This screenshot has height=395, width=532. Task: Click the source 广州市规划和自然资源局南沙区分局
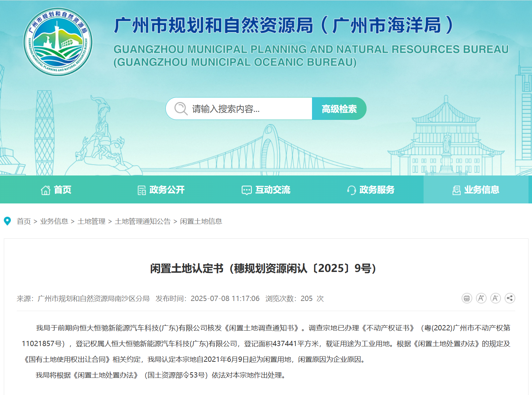click(93, 299)
